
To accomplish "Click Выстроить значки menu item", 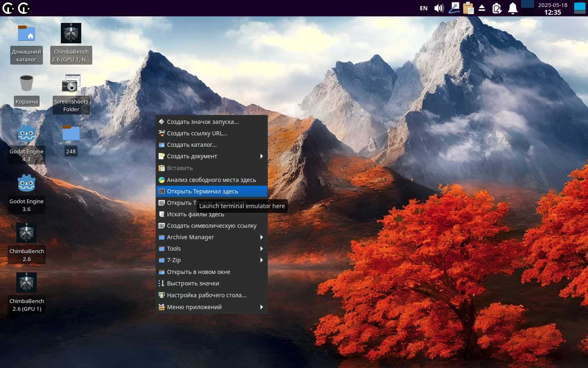I will tap(193, 283).
